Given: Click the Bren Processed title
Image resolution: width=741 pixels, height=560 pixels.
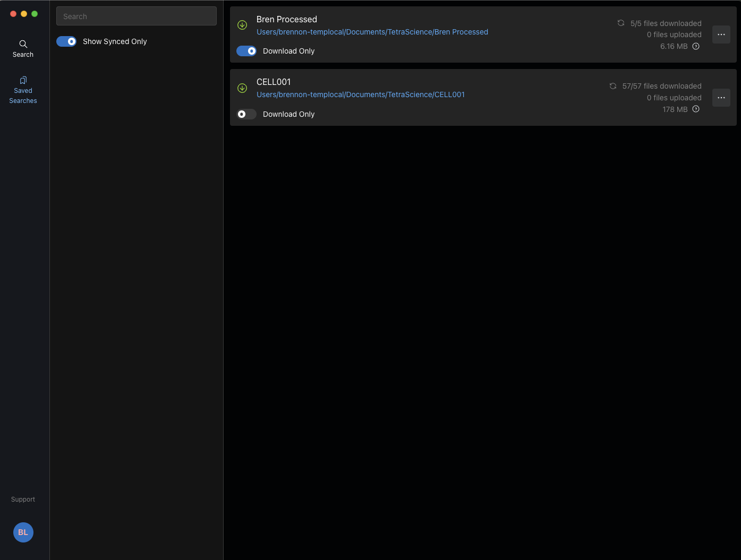Looking at the screenshot, I should click(287, 19).
